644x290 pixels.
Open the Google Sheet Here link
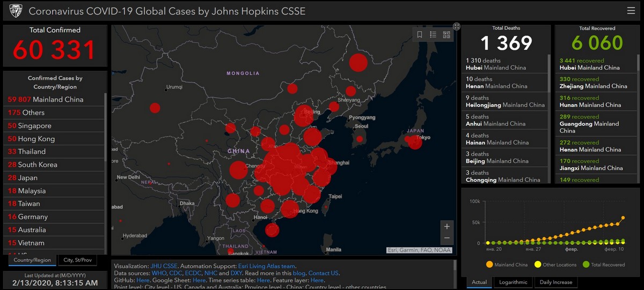(x=199, y=280)
